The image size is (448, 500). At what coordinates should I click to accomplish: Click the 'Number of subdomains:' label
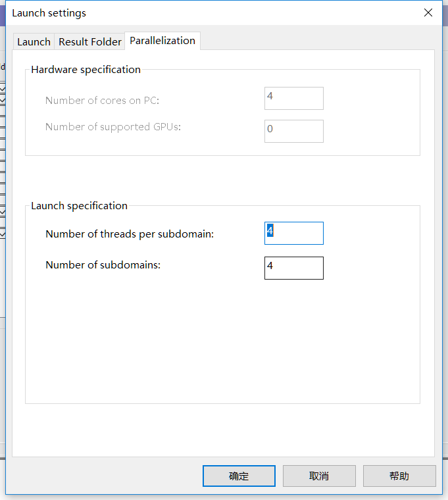click(x=103, y=264)
